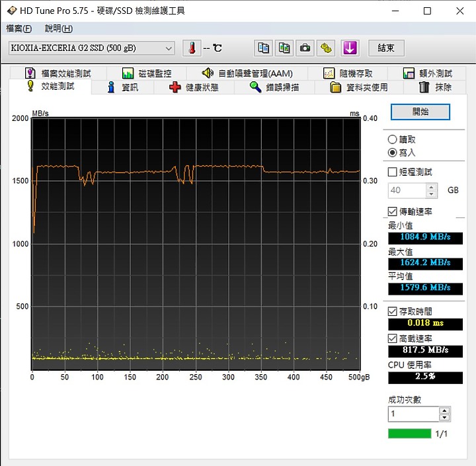Screen dimensions: 476x466
Task: Open the 健康狀態 tab
Action: 194,87
